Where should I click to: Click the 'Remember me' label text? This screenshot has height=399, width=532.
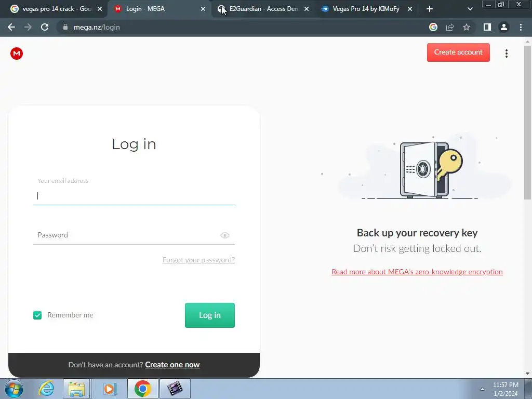70,315
